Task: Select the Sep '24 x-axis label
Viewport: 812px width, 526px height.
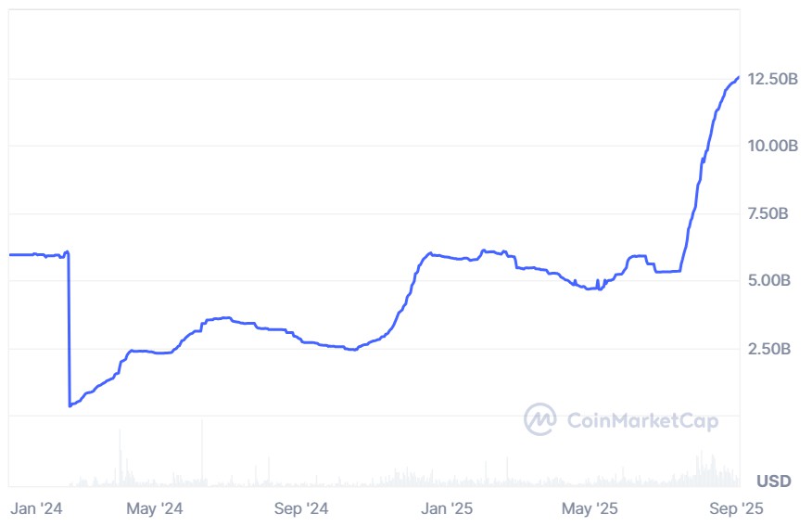Action: coord(302,508)
